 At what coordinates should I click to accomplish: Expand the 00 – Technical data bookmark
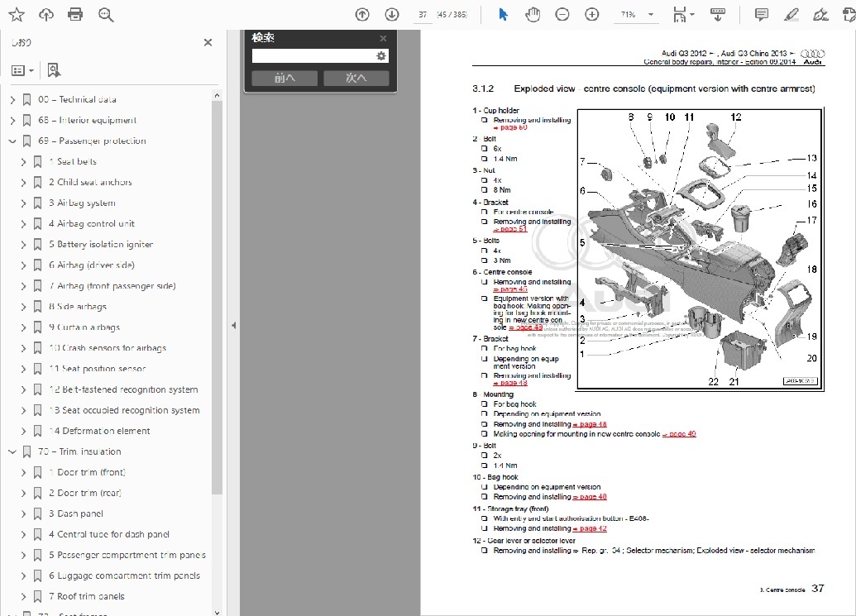tap(13, 100)
